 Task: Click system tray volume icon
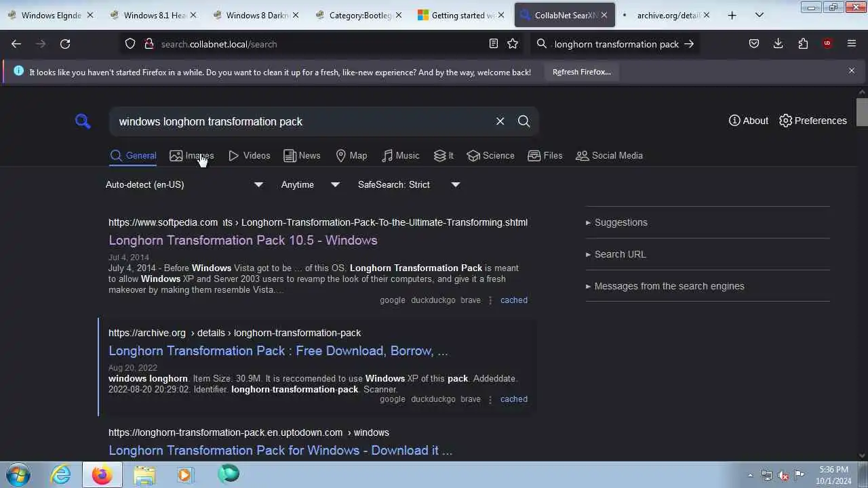(x=783, y=475)
